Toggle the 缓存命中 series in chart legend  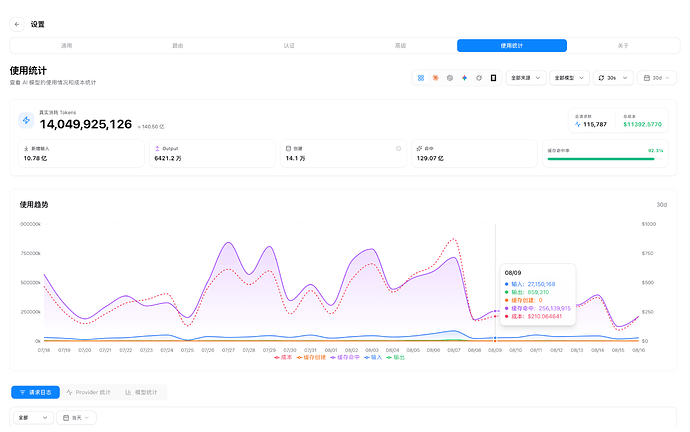coord(345,357)
